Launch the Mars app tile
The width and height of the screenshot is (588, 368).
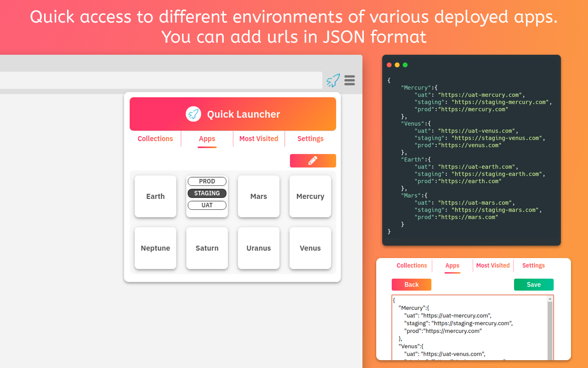coord(259,196)
